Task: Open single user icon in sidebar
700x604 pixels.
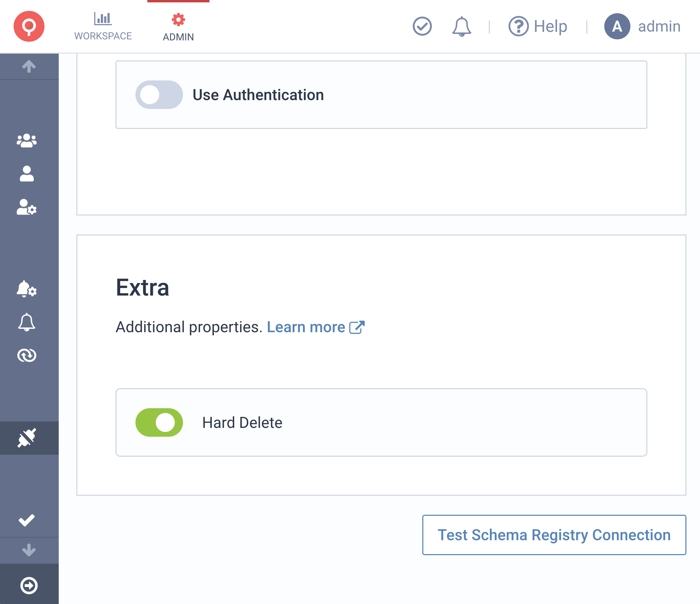Action: point(27,174)
